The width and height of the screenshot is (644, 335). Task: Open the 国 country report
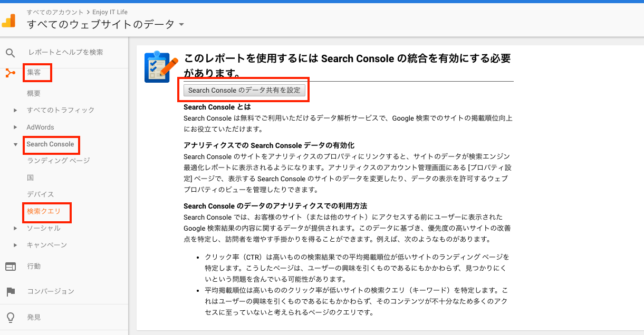point(30,178)
